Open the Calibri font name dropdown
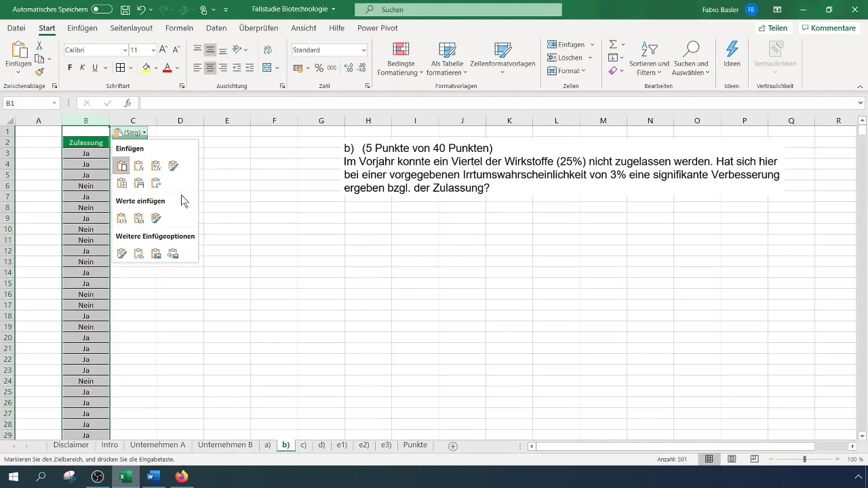The width and height of the screenshot is (868, 488). point(125,50)
